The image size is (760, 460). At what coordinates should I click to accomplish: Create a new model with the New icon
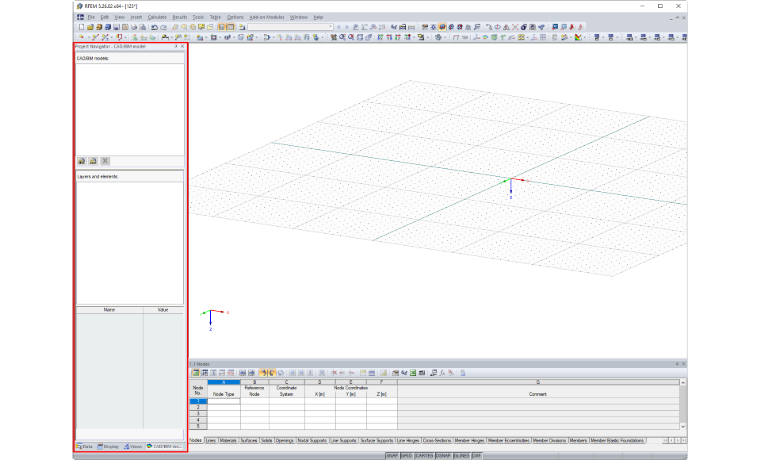81,27
